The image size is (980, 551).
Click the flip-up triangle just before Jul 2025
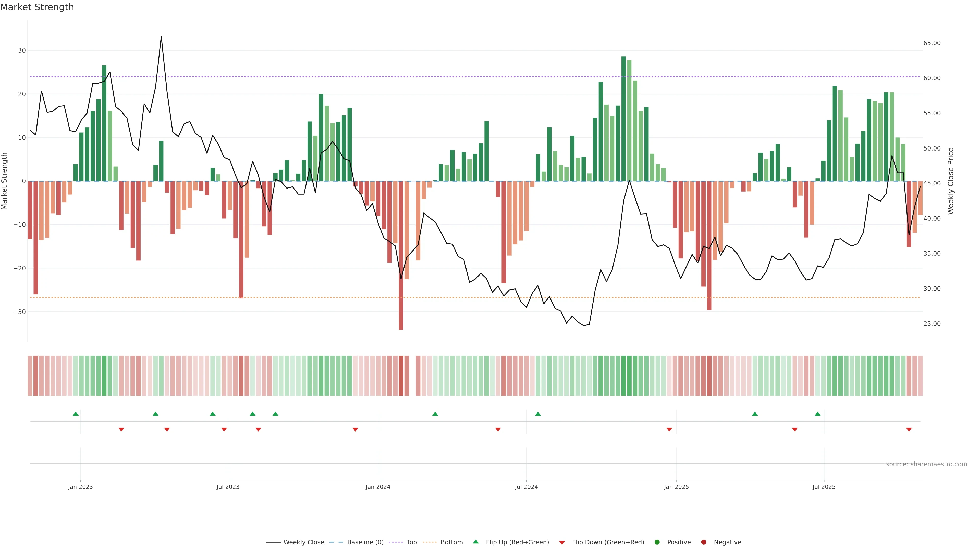(x=817, y=414)
